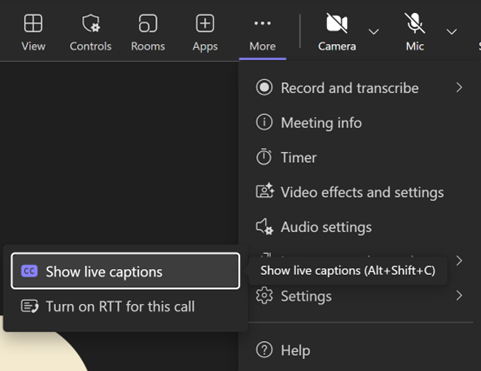Open Video effects and settings

[x=359, y=192]
